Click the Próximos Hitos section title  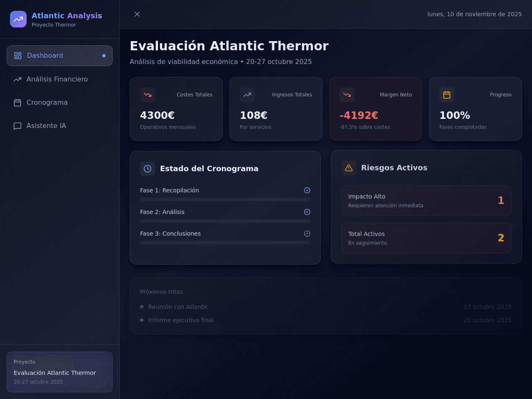(162, 292)
